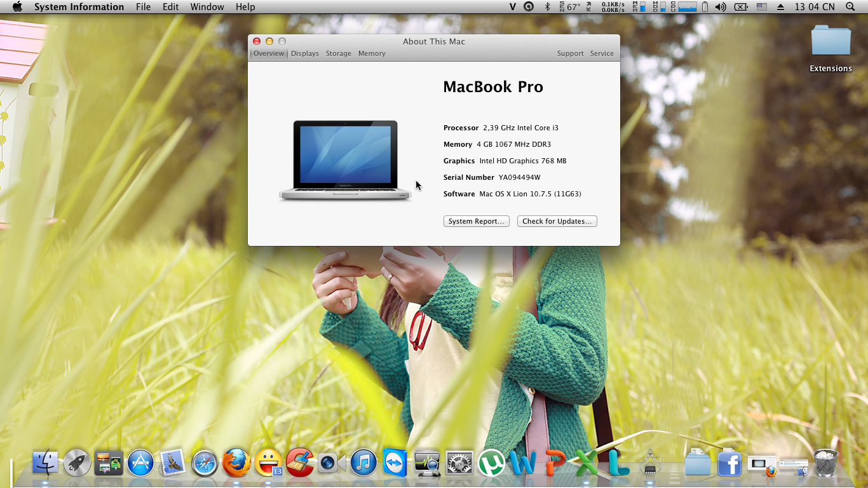Screen dimensions: 868x488
Task: Click the eject icon in menu bar
Action: (780, 7)
